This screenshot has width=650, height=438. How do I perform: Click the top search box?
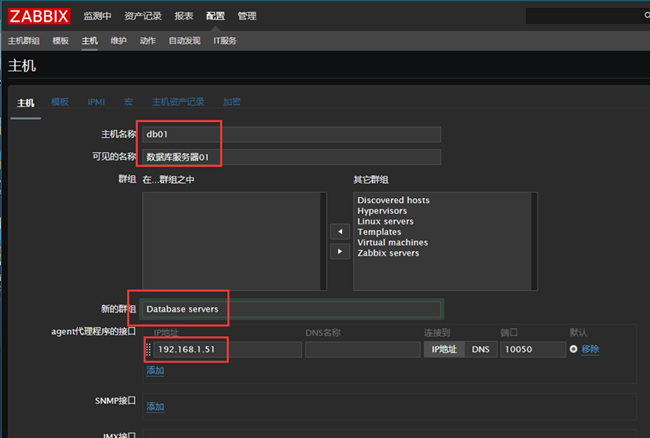pyautogui.click(x=588, y=16)
